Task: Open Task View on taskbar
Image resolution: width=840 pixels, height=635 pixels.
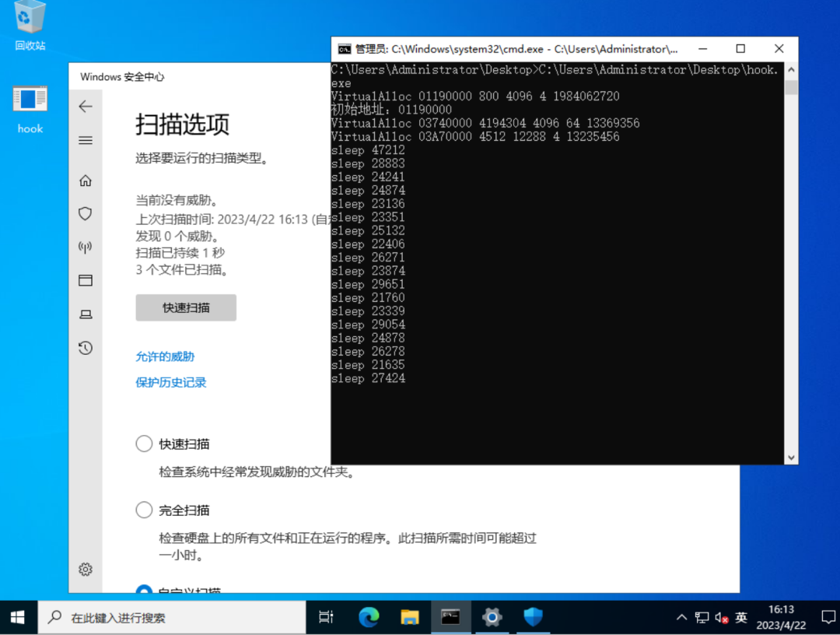Action: [326, 617]
